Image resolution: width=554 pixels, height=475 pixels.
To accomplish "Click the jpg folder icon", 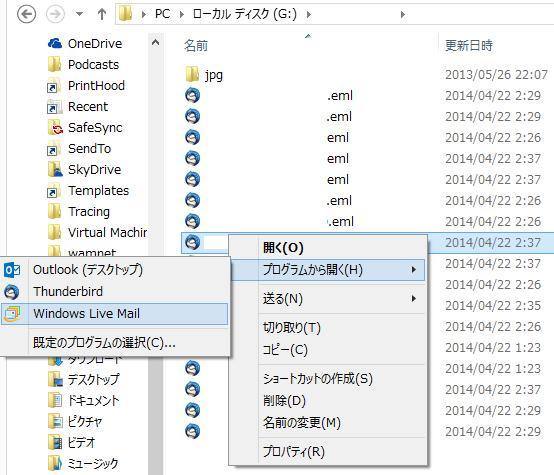I will click(x=192, y=74).
